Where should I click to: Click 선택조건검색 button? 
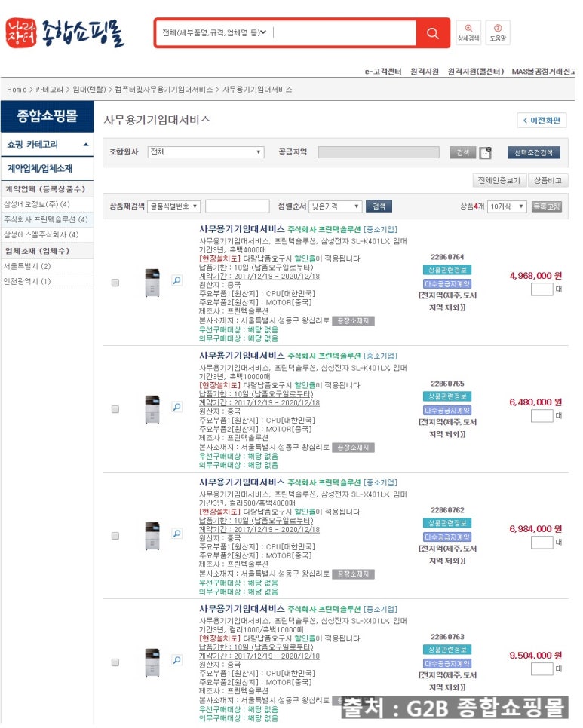[533, 152]
